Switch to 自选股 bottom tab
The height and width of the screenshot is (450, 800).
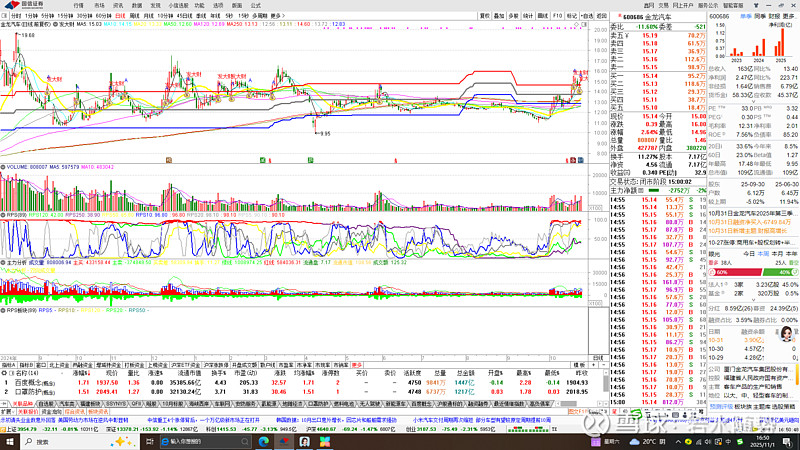coord(46,404)
